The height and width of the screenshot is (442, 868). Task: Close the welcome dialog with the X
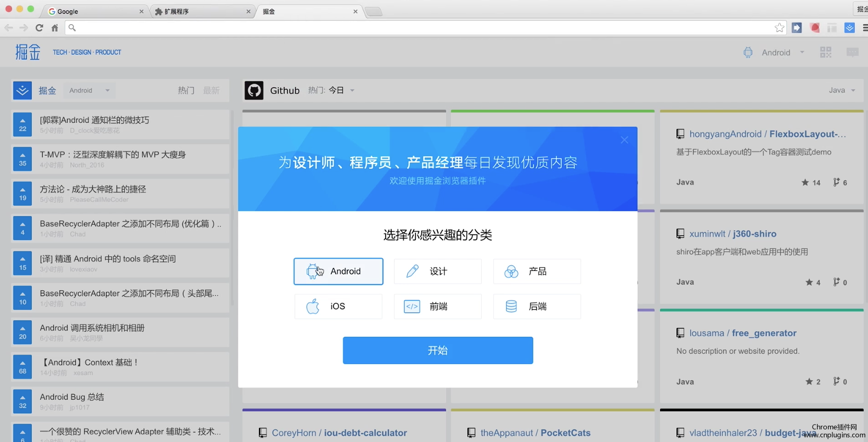coord(624,140)
